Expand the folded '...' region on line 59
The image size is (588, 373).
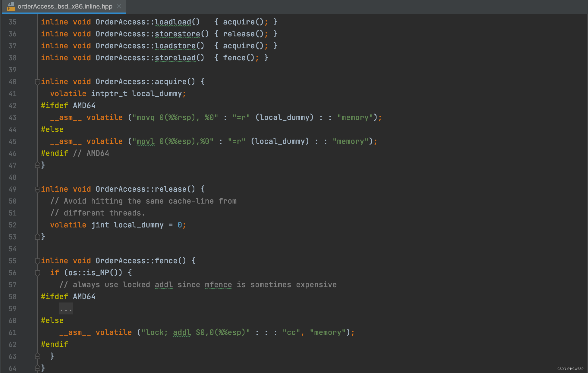(x=66, y=309)
